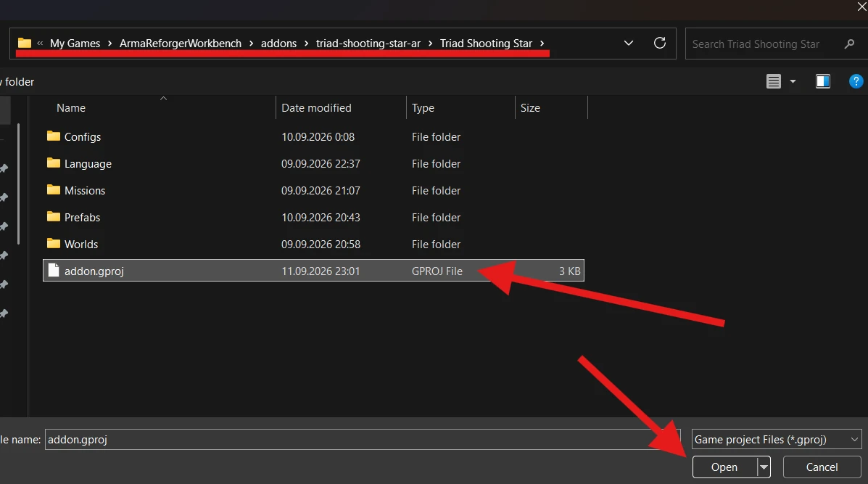The height and width of the screenshot is (484, 868).
Task: Click the Missions folder icon
Action: point(53,189)
